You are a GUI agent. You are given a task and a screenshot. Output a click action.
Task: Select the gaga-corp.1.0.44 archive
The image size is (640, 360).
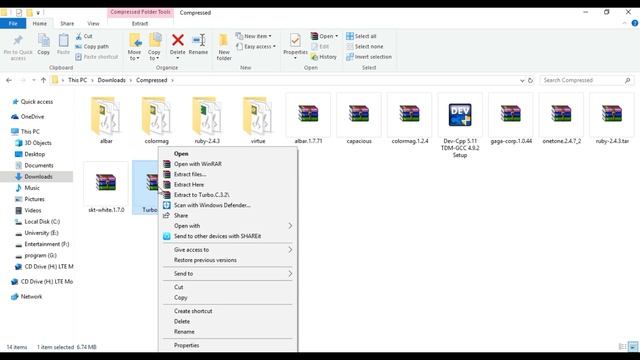pos(511,118)
